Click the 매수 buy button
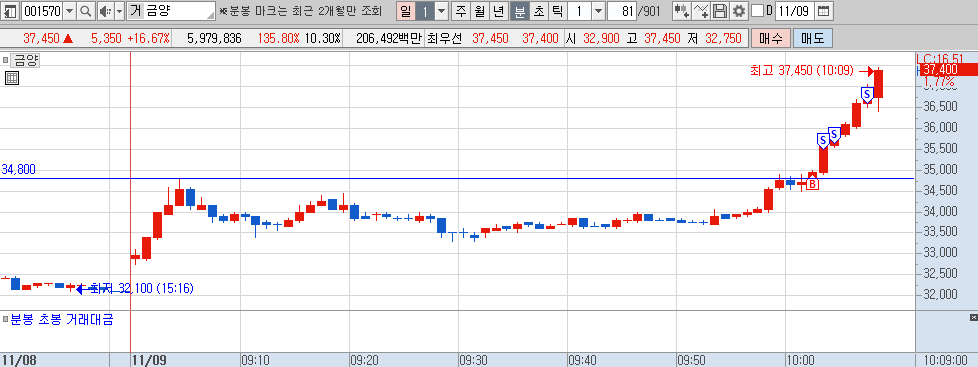978x367 pixels. pos(771,38)
